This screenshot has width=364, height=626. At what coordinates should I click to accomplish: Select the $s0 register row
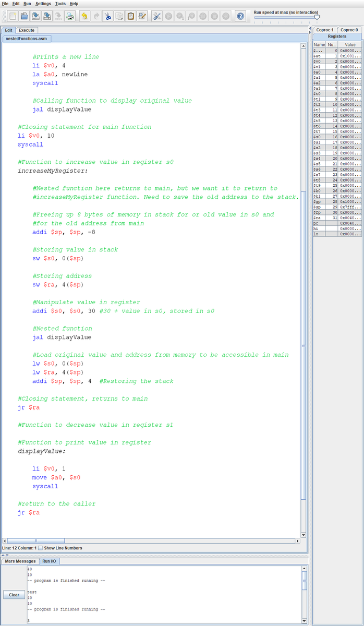click(337, 137)
